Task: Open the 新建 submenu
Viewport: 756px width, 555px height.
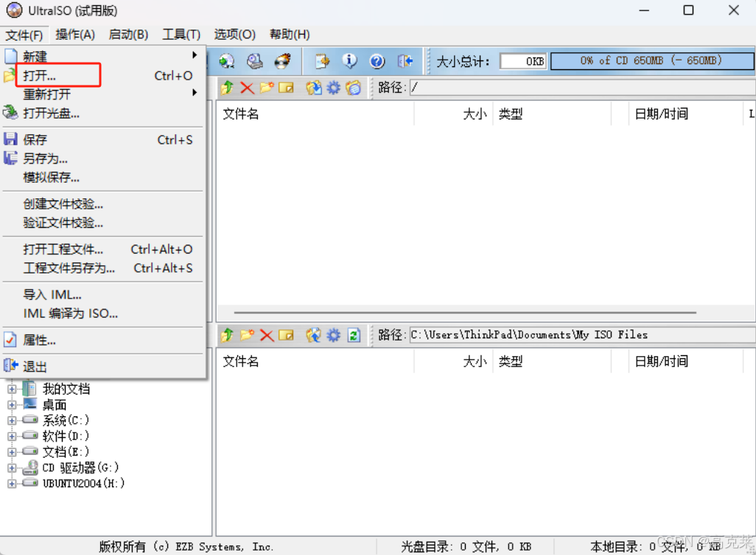Action: (x=102, y=57)
